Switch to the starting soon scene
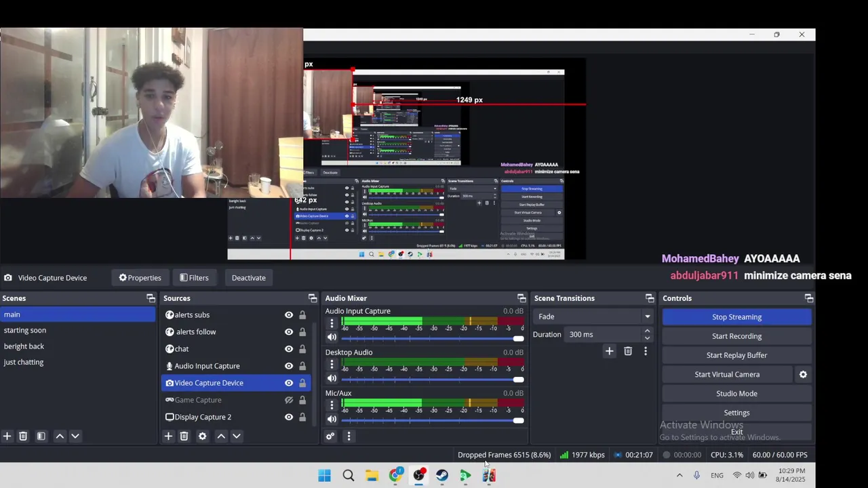Viewport: 868px width, 488px height. tap(78, 330)
